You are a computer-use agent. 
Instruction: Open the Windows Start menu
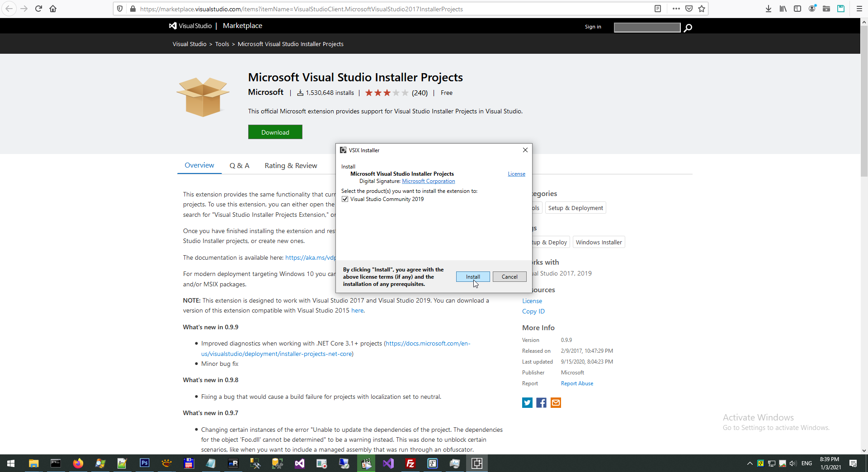click(11, 463)
